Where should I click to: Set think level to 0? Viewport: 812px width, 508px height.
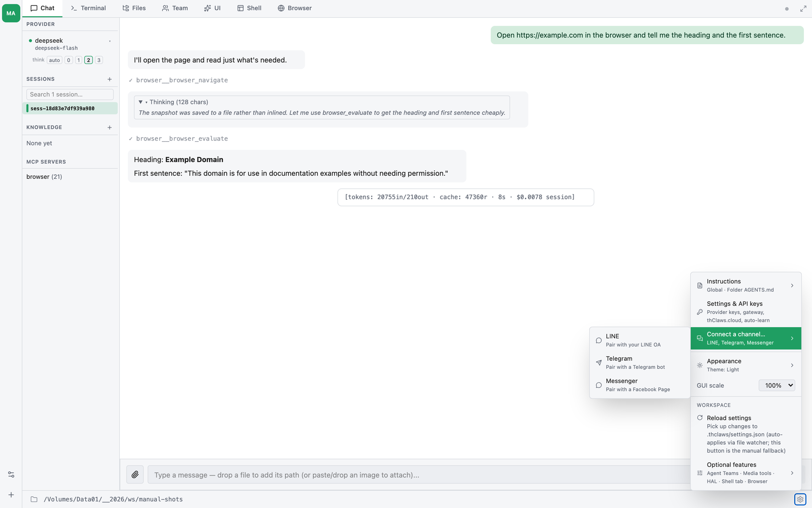[x=69, y=60]
